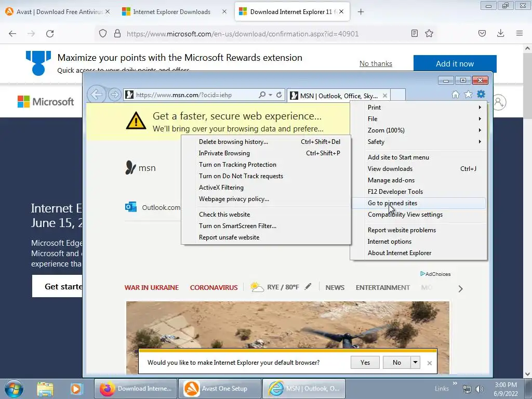
Task: Select View downloads
Action: coord(419,169)
